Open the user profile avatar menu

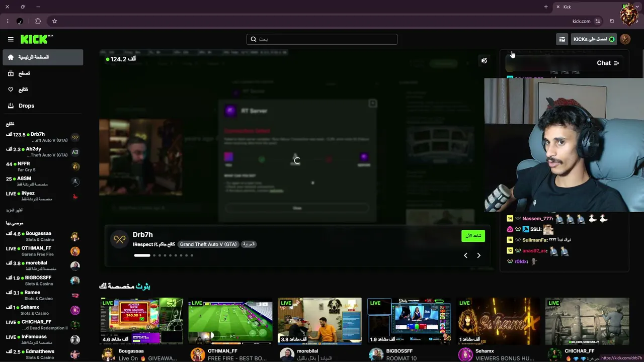(625, 39)
